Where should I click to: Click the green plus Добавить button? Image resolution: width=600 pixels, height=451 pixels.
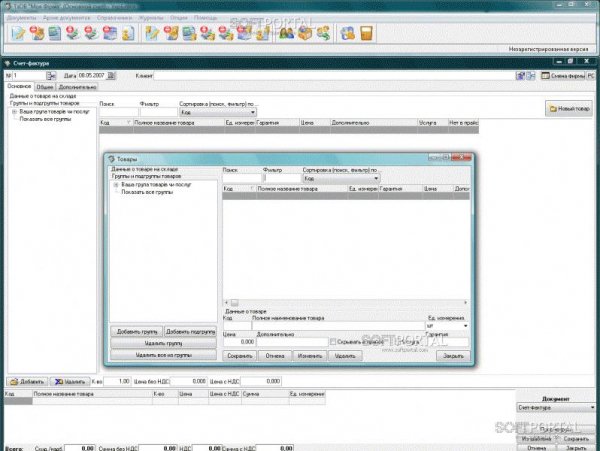click(27, 381)
